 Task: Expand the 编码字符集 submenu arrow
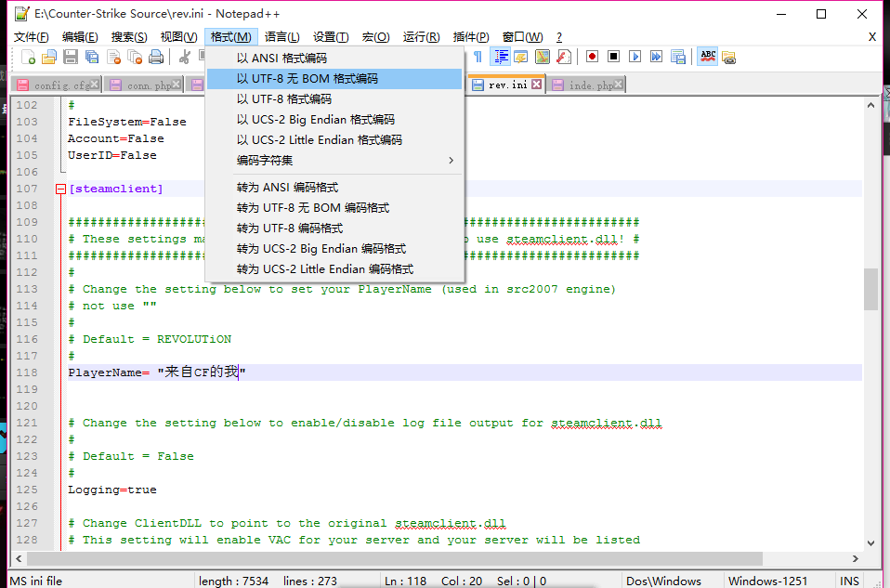(452, 161)
